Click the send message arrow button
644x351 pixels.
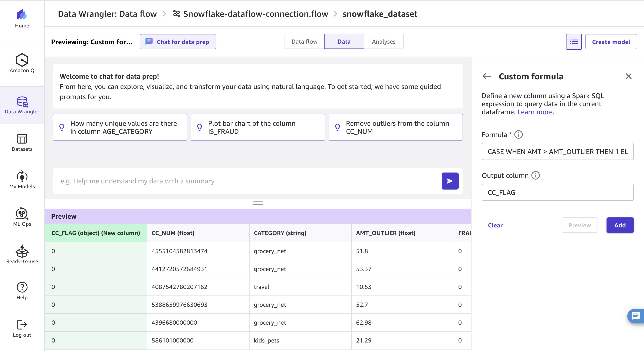pos(450,181)
